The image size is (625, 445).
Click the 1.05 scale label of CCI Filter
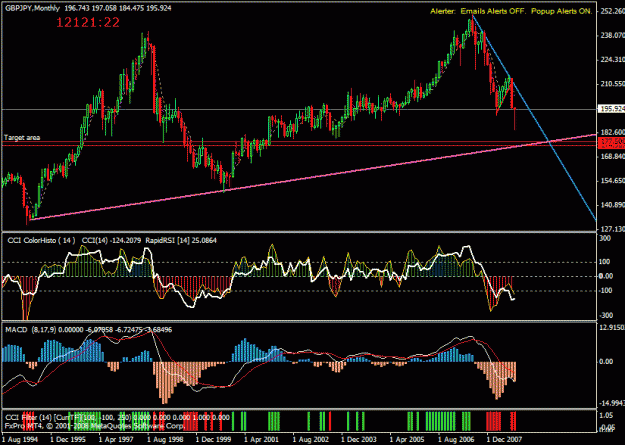point(606,415)
